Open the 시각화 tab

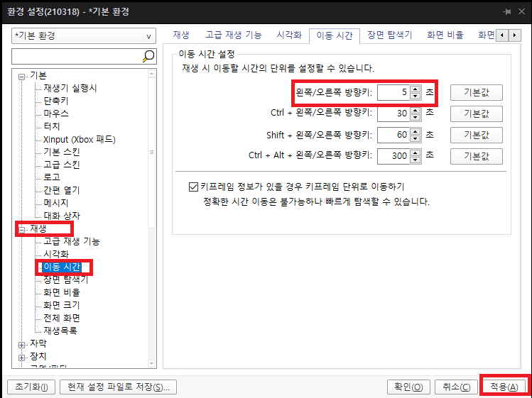pos(289,35)
